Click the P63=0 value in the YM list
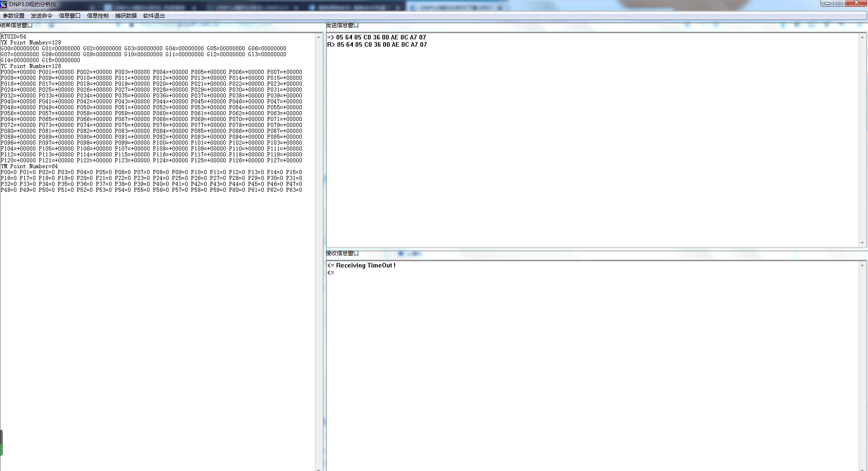This screenshot has height=471, width=868. [294, 190]
